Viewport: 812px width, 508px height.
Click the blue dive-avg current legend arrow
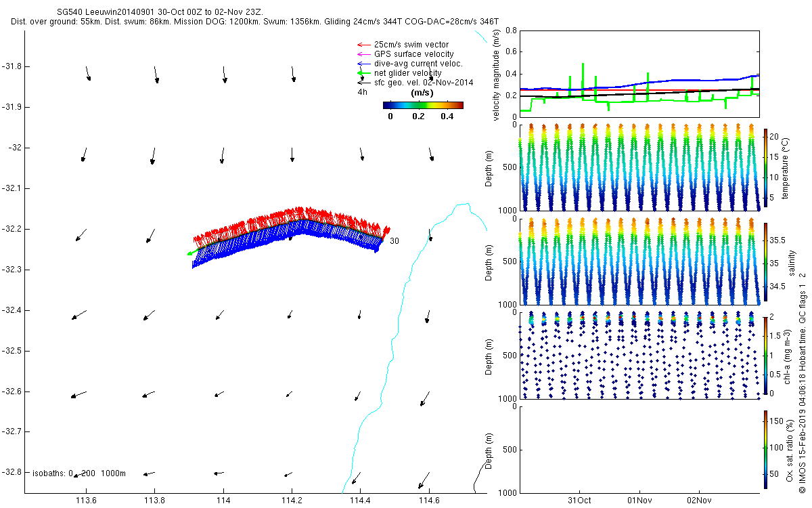pyautogui.click(x=364, y=64)
